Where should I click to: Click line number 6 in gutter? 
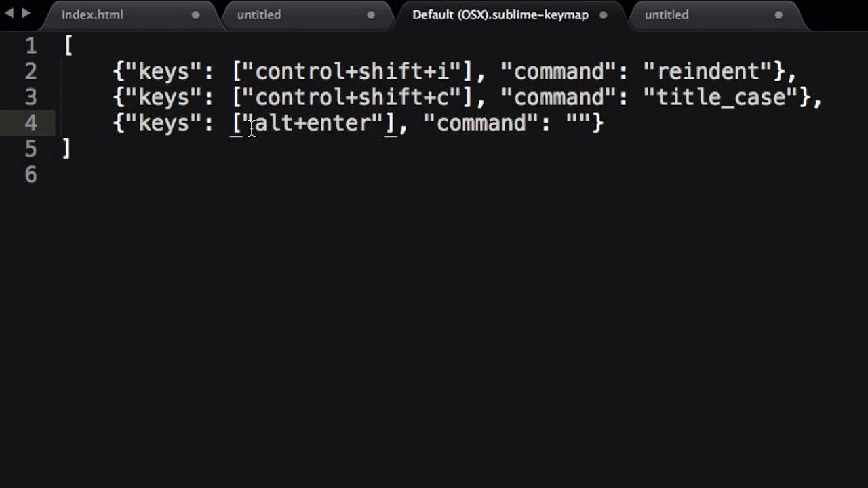click(31, 175)
